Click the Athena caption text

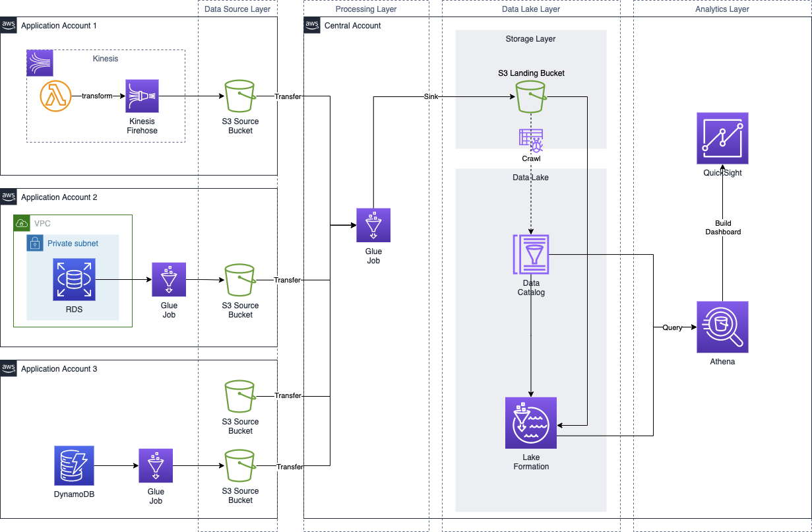coord(722,362)
